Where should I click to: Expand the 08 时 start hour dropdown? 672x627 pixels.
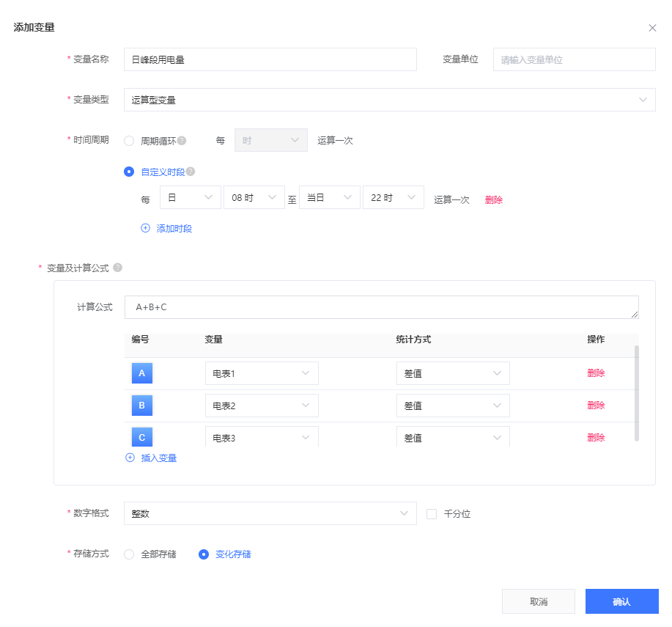(x=254, y=198)
